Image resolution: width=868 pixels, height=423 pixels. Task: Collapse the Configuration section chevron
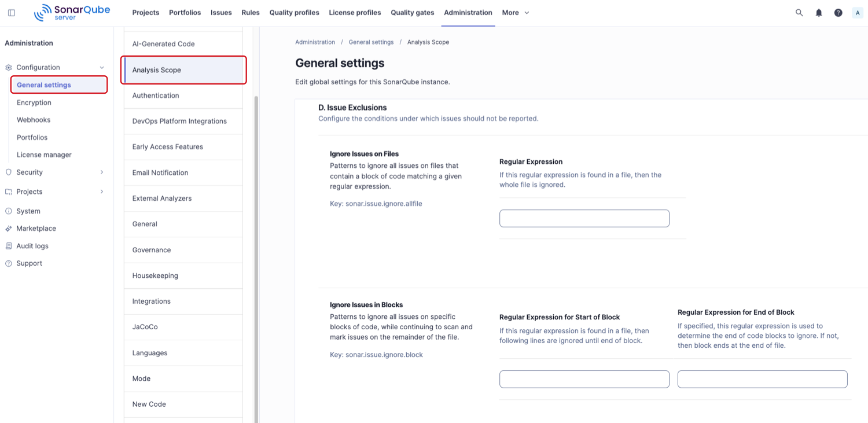click(102, 68)
